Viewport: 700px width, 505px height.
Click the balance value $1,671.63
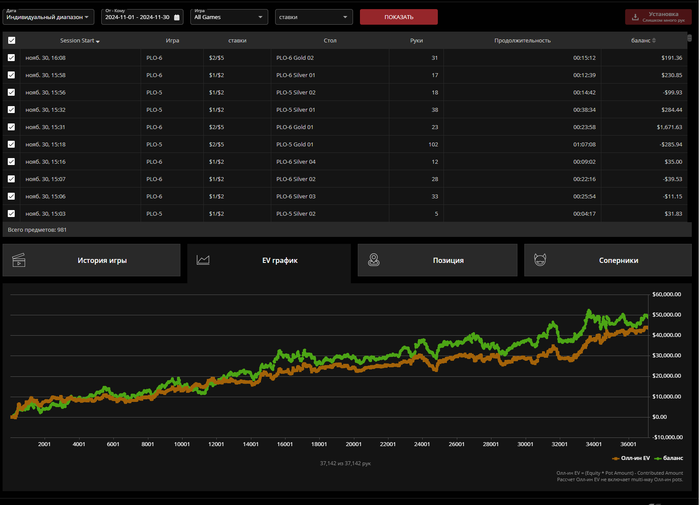[669, 127]
